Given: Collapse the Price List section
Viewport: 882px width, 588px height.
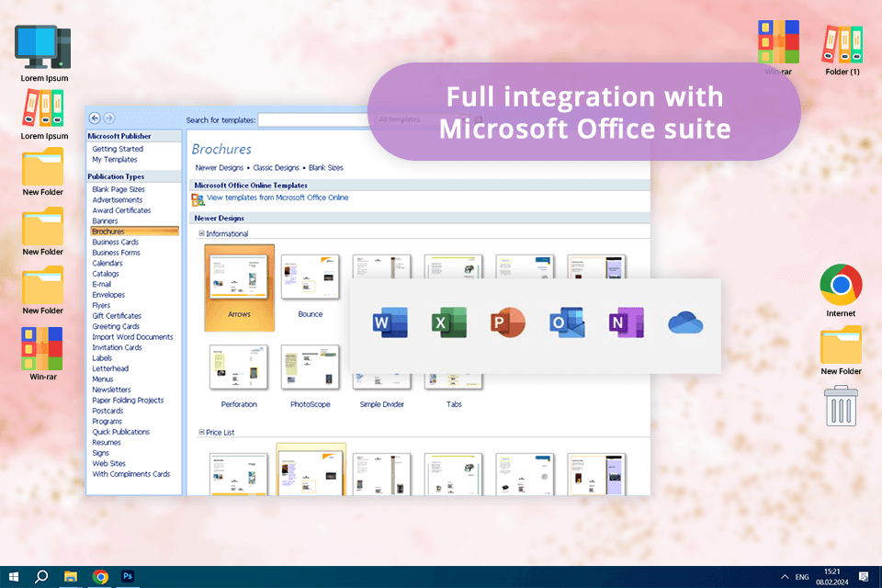Looking at the screenshot, I should (x=201, y=432).
